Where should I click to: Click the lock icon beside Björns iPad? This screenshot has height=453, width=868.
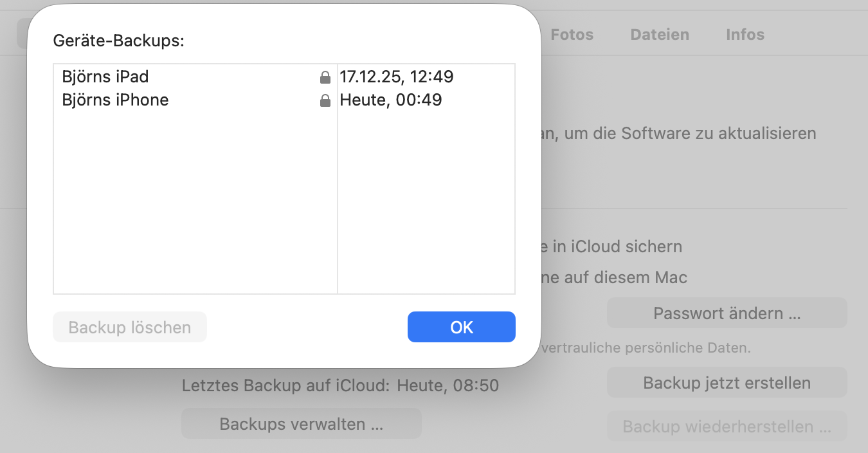pos(325,78)
